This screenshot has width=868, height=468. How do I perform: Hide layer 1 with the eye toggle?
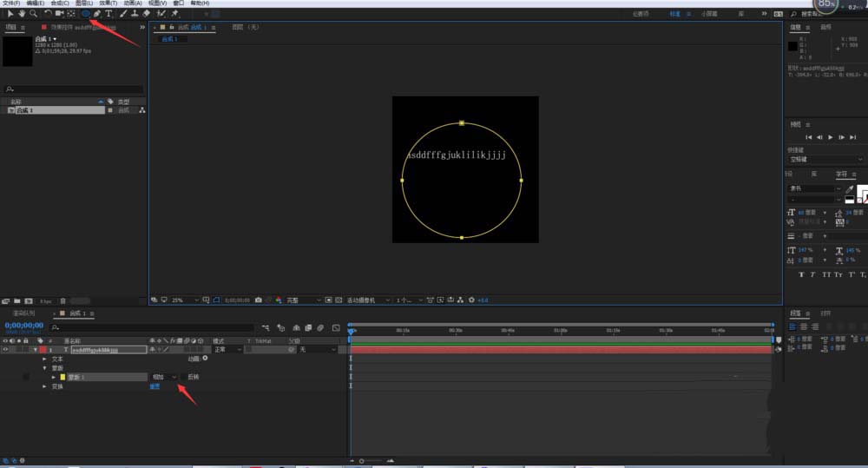click(6, 349)
